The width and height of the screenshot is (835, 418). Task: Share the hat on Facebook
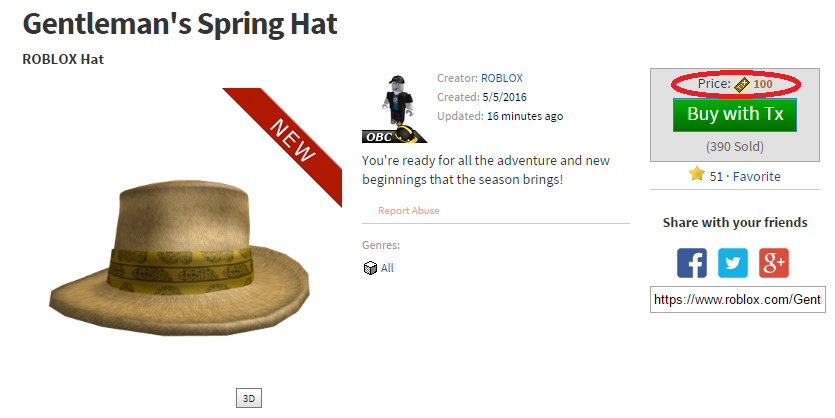tap(692, 263)
